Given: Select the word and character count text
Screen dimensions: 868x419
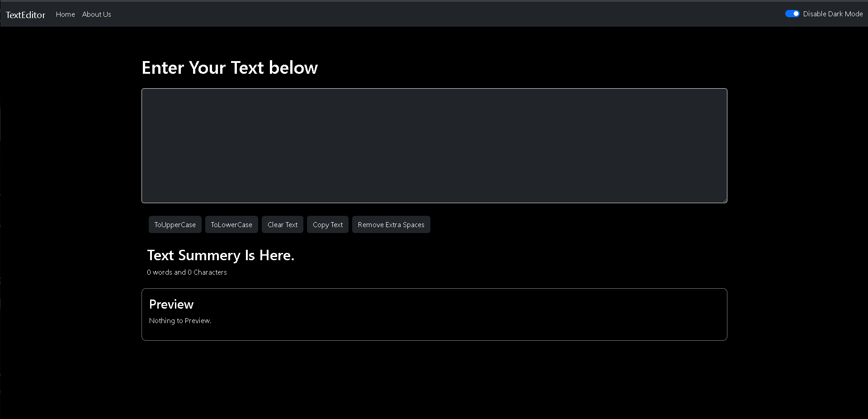Looking at the screenshot, I should pos(187,272).
